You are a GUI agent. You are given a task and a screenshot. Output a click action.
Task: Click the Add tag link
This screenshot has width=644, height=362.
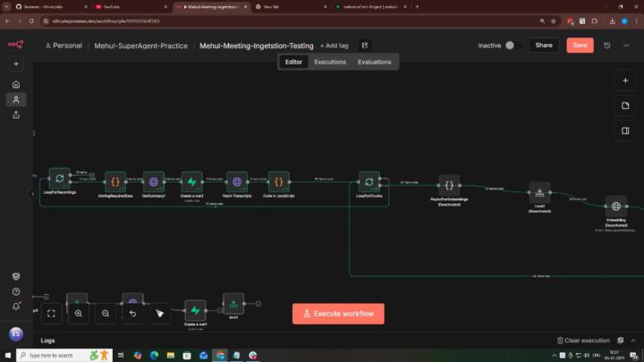coord(335,46)
